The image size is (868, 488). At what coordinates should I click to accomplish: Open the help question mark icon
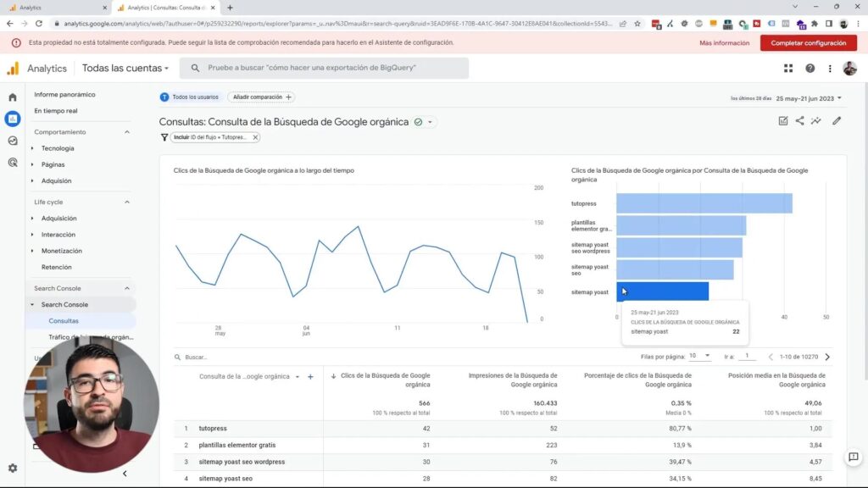point(810,68)
